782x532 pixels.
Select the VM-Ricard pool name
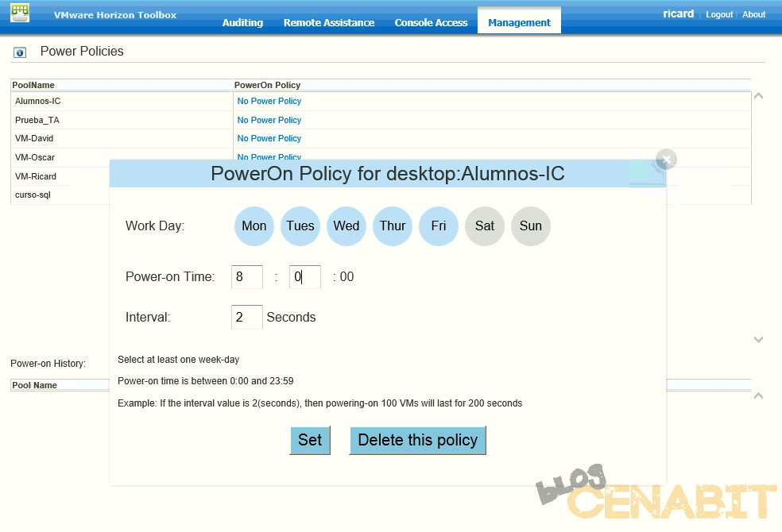(x=36, y=176)
